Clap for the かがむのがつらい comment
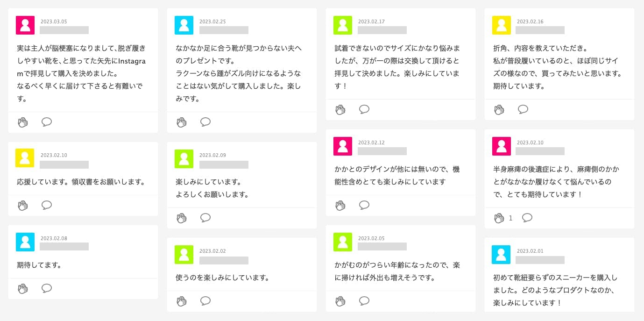The height and width of the screenshot is (321, 644). [x=340, y=301]
